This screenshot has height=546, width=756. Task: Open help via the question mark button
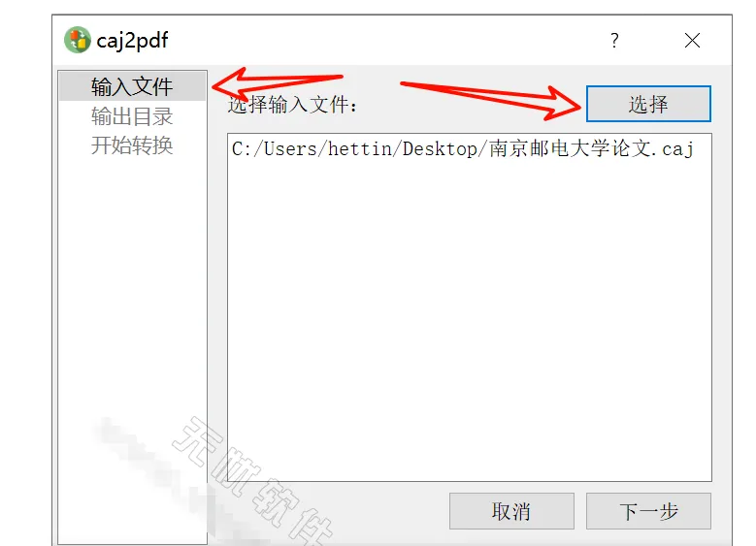pos(614,41)
